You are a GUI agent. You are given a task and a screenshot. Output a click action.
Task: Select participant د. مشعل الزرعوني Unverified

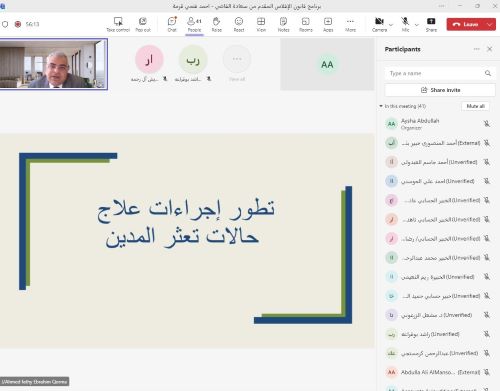[438, 315]
